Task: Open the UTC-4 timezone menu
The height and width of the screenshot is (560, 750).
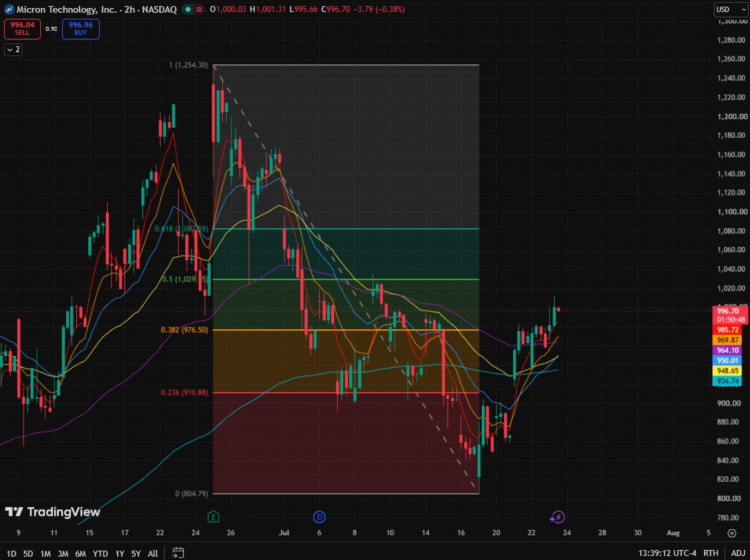Action: (667, 553)
